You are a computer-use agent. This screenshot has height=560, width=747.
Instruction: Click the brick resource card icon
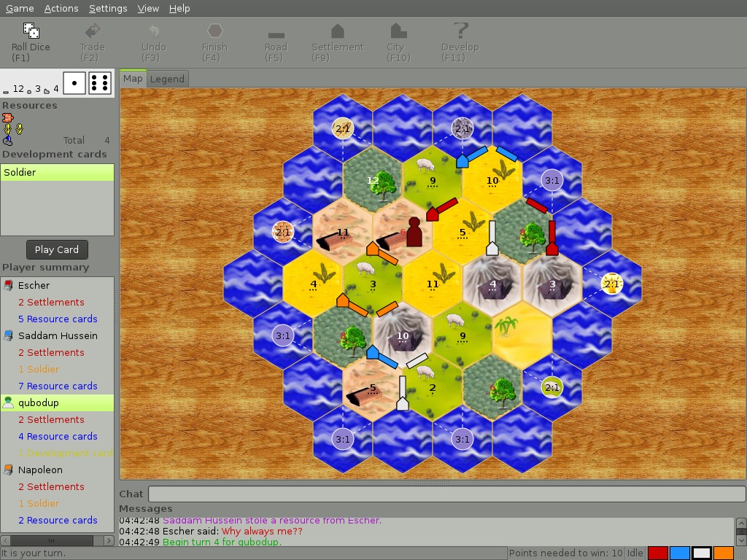(x=7, y=117)
